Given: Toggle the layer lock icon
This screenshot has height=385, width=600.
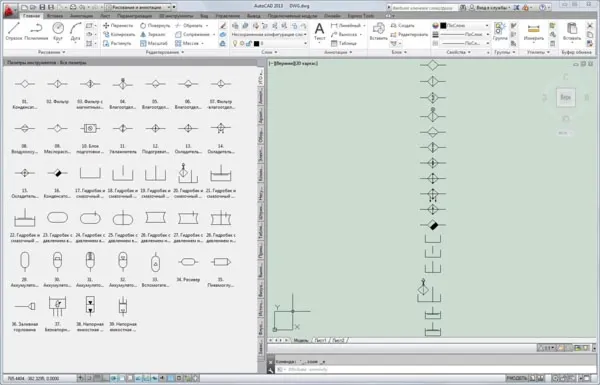Looking at the screenshot, I should click(x=249, y=44).
